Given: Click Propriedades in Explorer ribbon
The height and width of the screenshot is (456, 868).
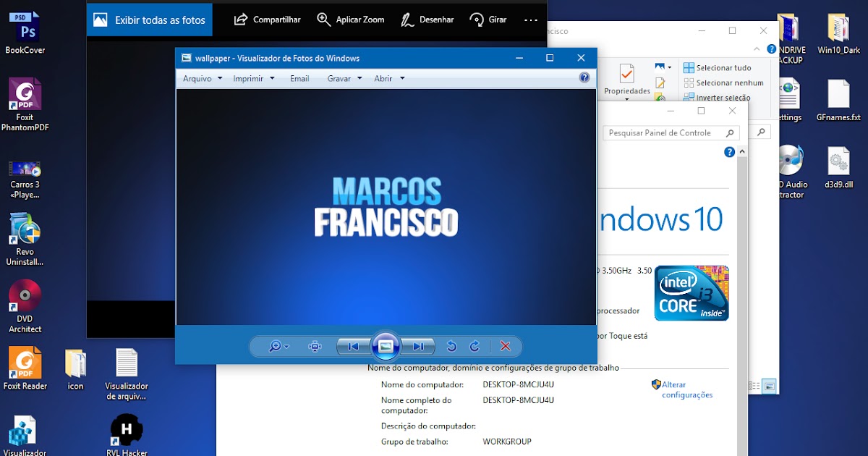Looking at the screenshot, I should 626,78.
